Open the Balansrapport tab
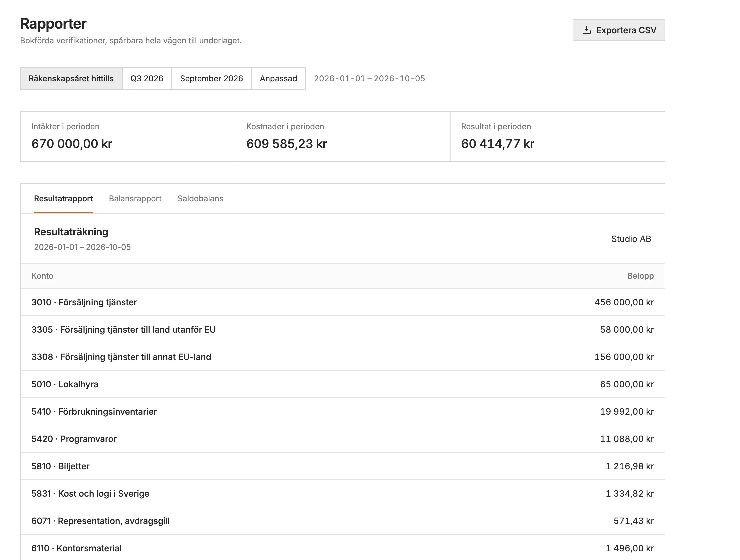The image size is (740, 560). (x=135, y=199)
